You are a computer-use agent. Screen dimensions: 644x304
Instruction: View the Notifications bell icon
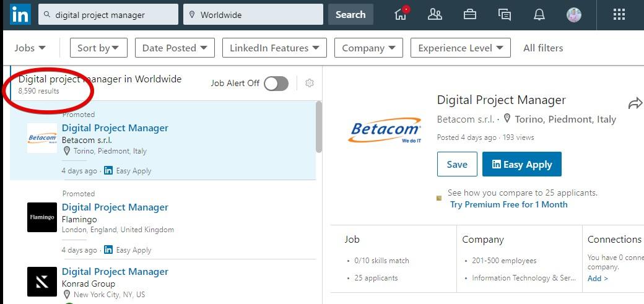click(x=539, y=15)
